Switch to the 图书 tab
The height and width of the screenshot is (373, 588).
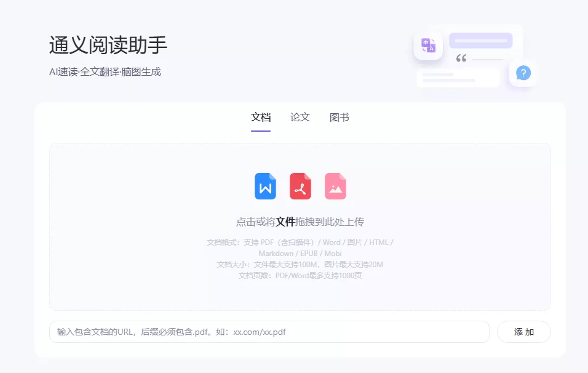pyautogui.click(x=340, y=118)
